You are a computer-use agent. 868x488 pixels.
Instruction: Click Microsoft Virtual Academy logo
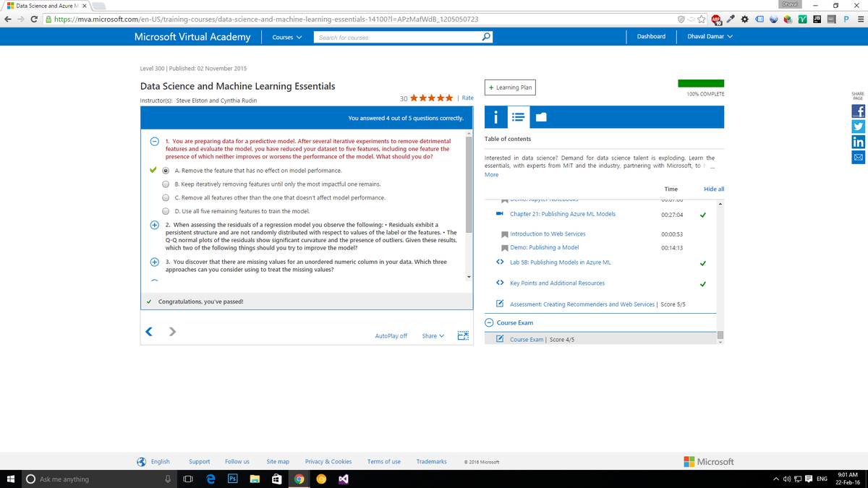tap(192, 37)
